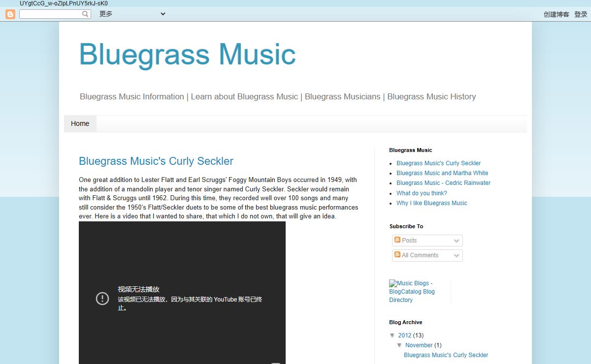
Task: Open Why I like Bluegrass Music link
Action: click(431, 203)
